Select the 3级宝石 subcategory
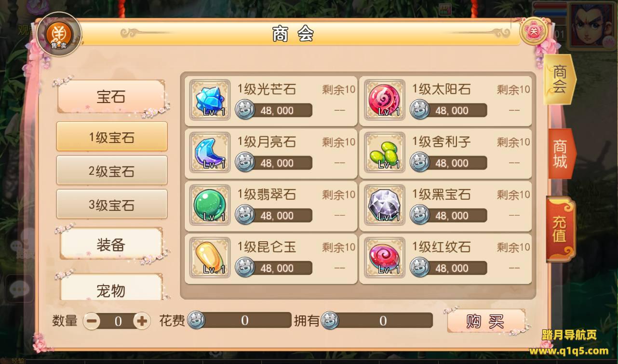The height and width of the screenshot is (364, 618). click(x=112, y=204)
